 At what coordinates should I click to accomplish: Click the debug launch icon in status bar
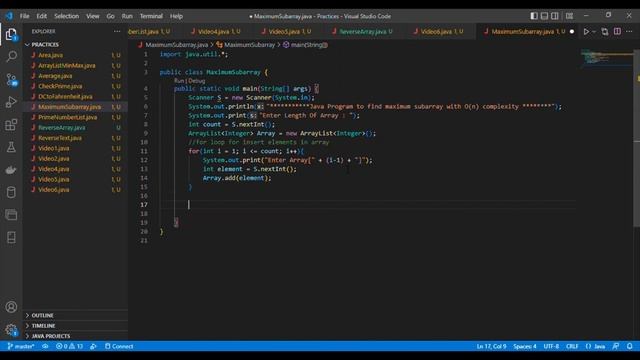click(93, 346)
